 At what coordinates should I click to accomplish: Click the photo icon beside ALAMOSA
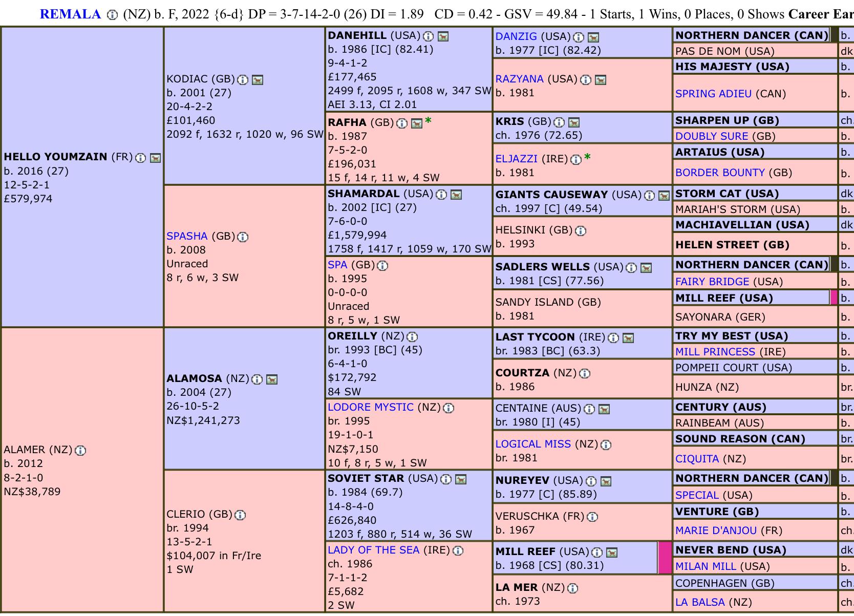point(272,379)
